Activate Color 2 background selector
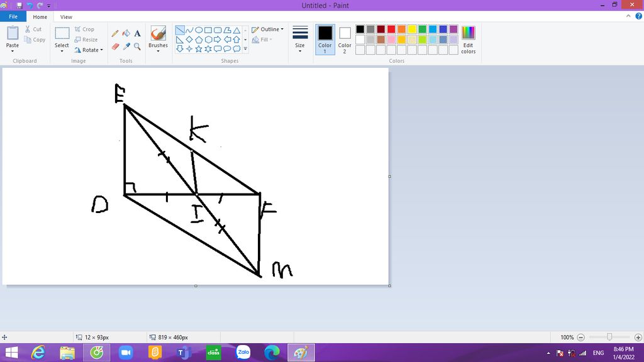The image size is (644, 362). (x=345, y=40)
